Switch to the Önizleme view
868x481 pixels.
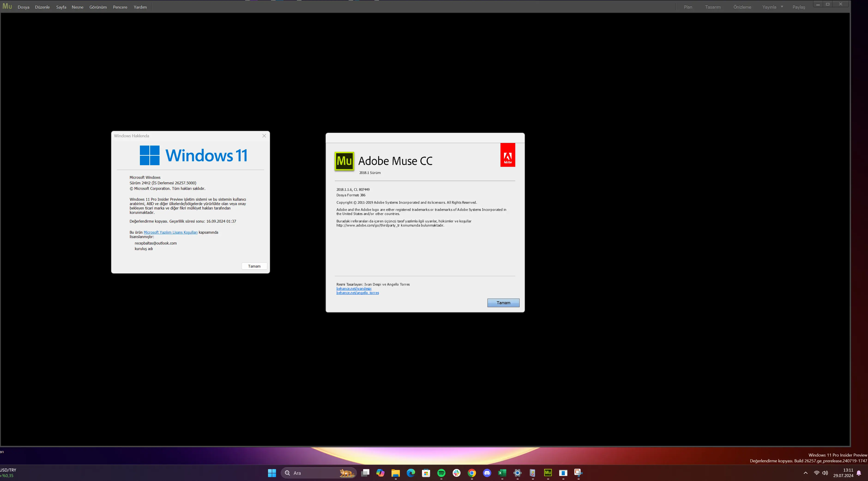(742, 7)
